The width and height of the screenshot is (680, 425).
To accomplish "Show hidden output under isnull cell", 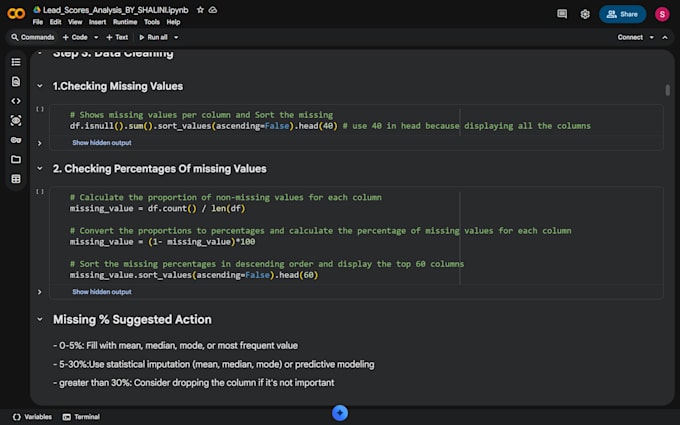I will [102, 143].
